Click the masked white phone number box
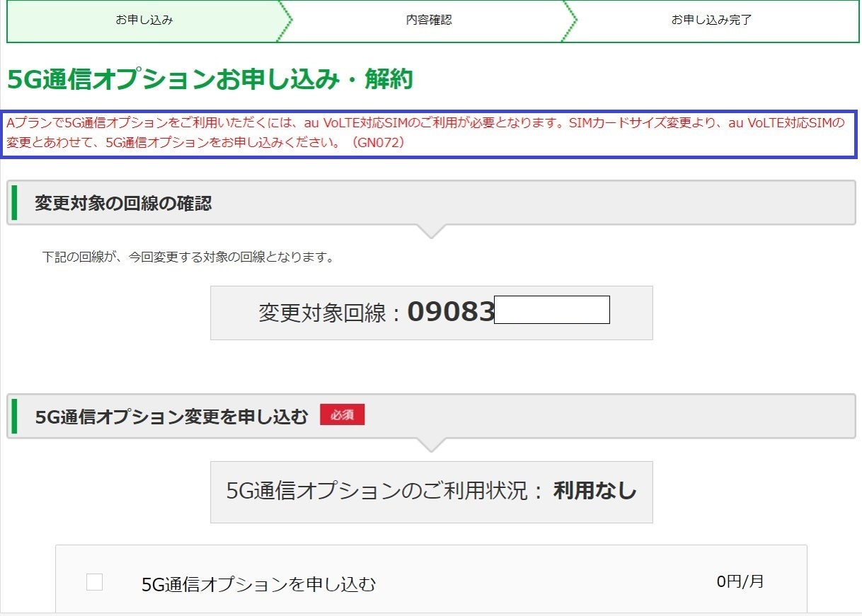This screenshot has height=616, width=862. tap(551, 310)
